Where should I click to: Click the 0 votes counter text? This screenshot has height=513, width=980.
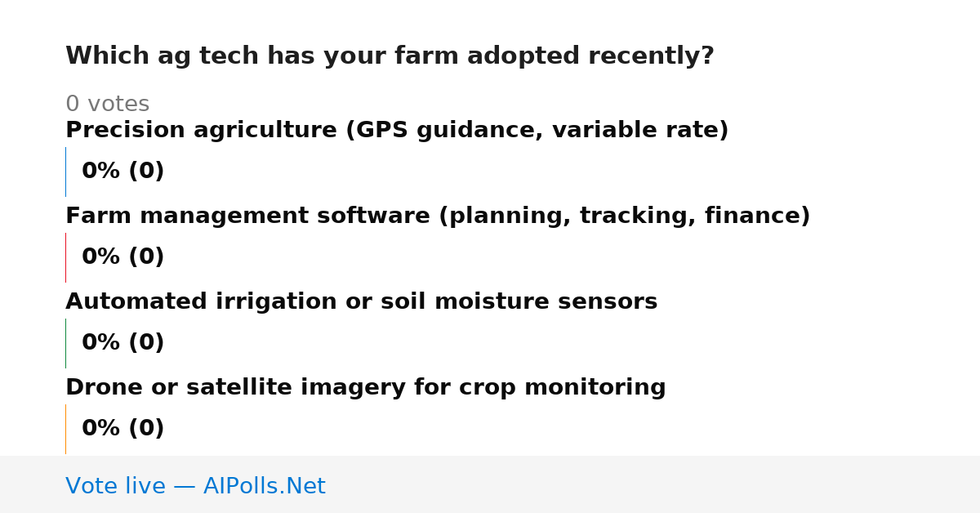(x=107, y=105)
